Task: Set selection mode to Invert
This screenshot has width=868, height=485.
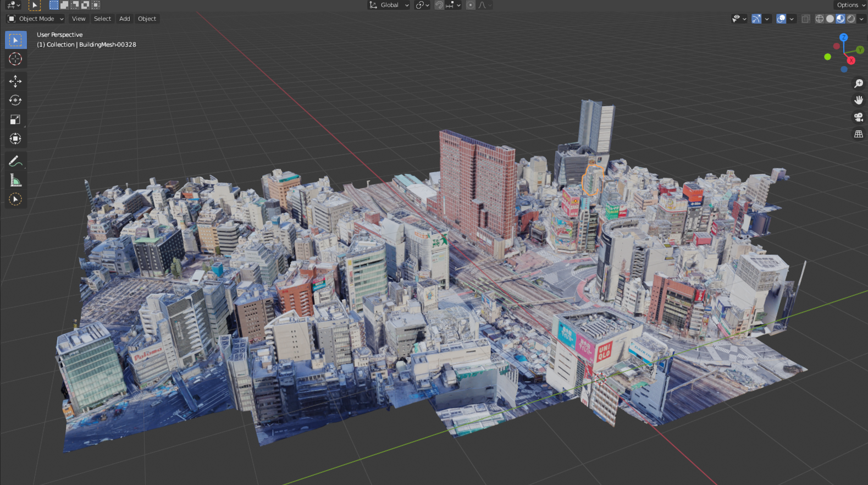Action: click(x=85, y=5)
